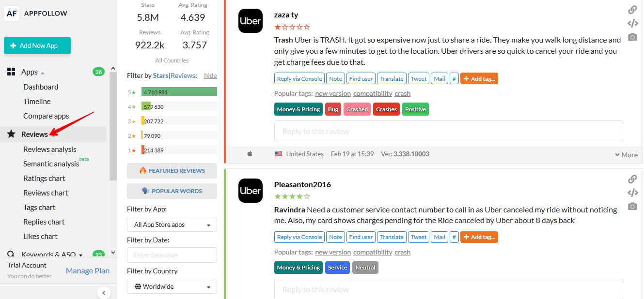Translate the Pleasanton2016 review

pyautogui.click(x=392, y=237)
